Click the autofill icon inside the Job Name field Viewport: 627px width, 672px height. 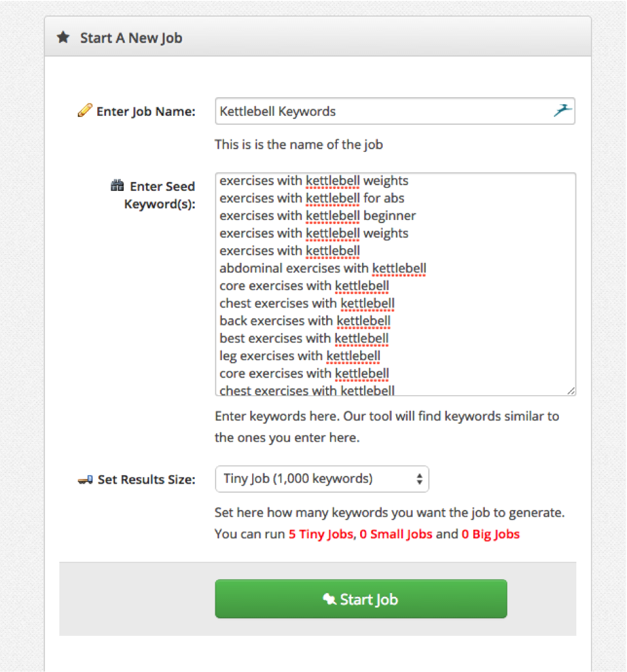click(x=562, y=111)
